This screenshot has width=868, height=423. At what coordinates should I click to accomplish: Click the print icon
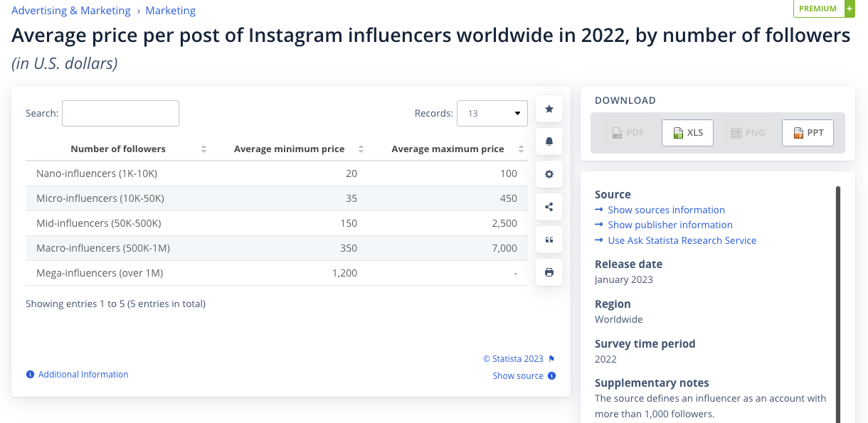(x=549, y=272)
